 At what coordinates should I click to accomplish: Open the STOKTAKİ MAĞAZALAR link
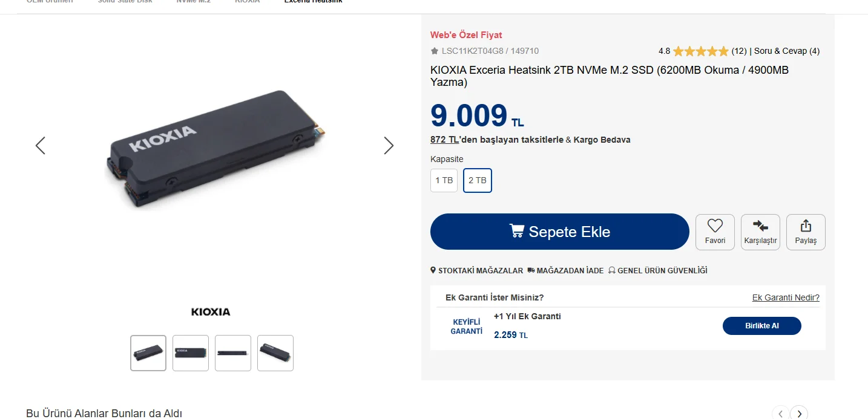(x=476, y=271)
